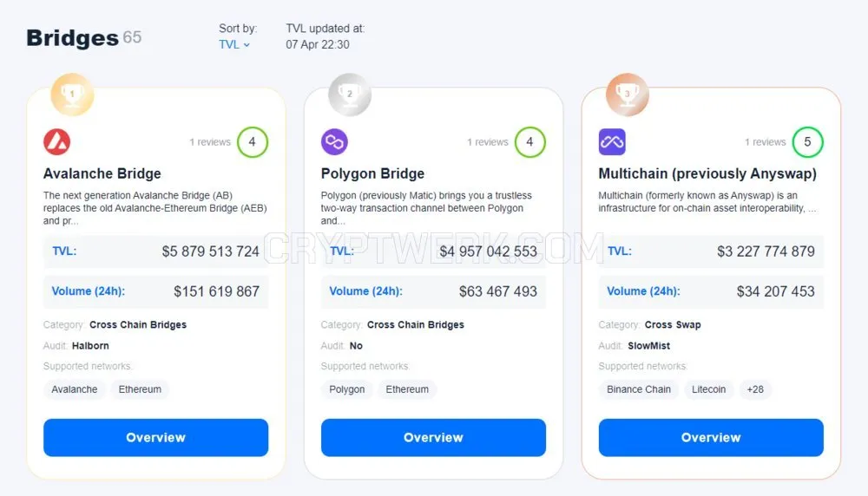Click the silver second-place trophy badge
The width and height of the screenshot is (868, 496).
pos(349,95)
